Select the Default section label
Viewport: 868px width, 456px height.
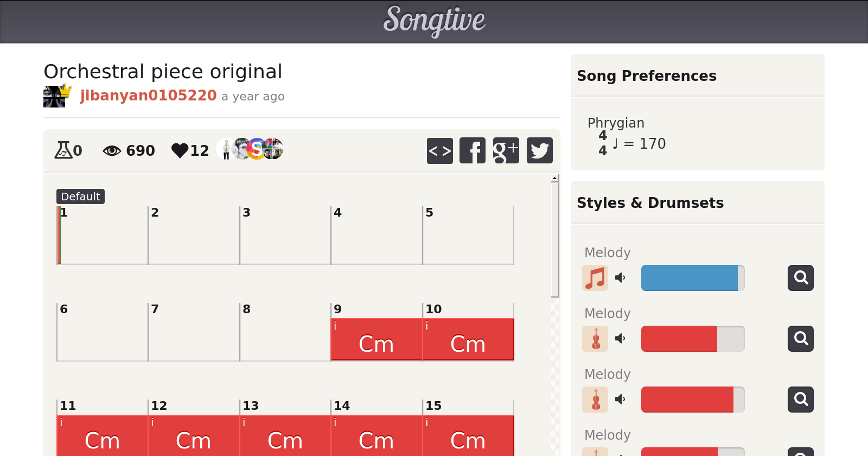tap(80, 197)
